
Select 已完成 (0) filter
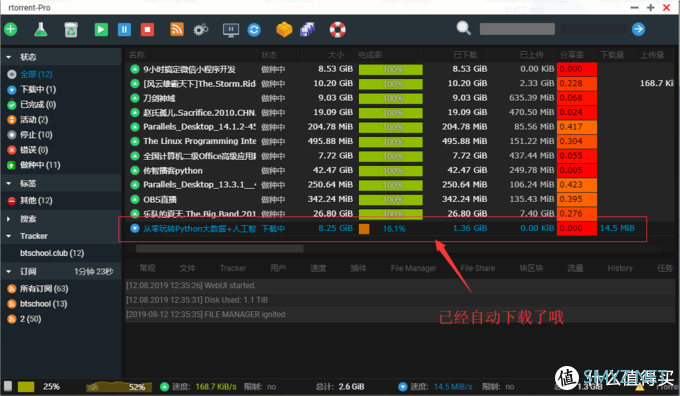coord(38,105)
